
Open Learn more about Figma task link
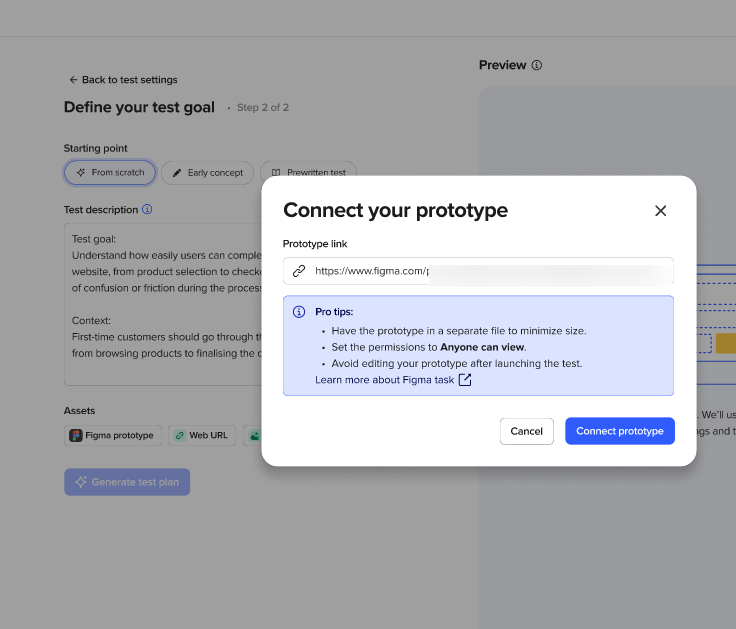(384, 380)
